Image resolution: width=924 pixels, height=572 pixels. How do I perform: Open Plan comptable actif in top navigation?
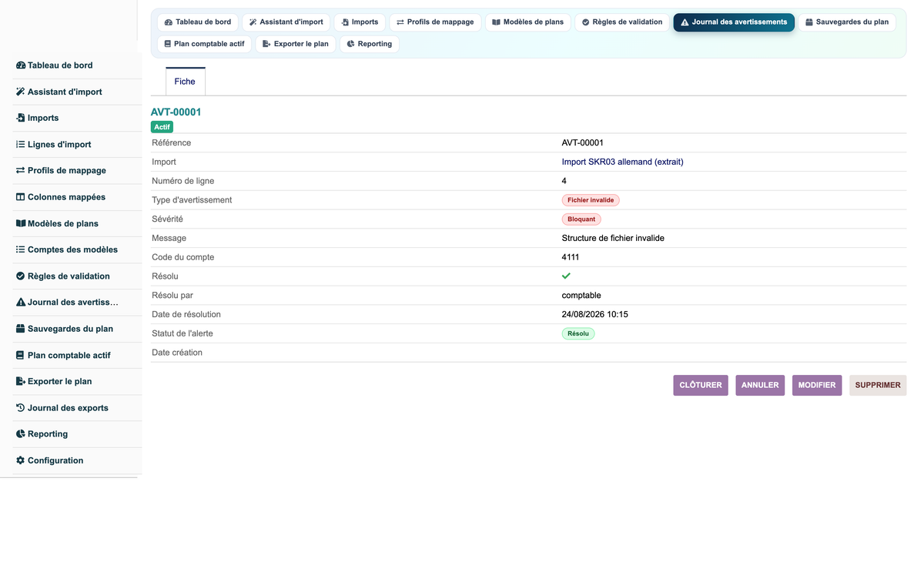click(x=204, y=44)
